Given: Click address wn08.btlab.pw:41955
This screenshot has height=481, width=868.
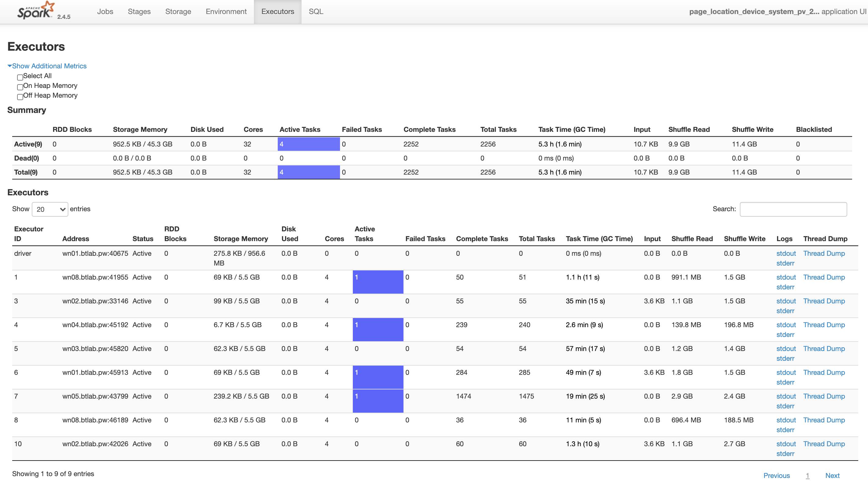Looking at the screenshot, I should (95, 277).
